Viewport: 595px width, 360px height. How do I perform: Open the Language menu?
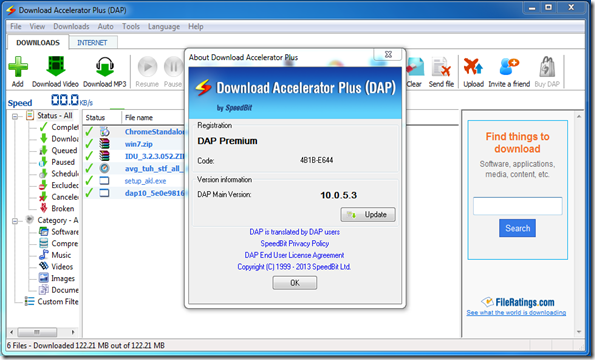tap(164, 27)
